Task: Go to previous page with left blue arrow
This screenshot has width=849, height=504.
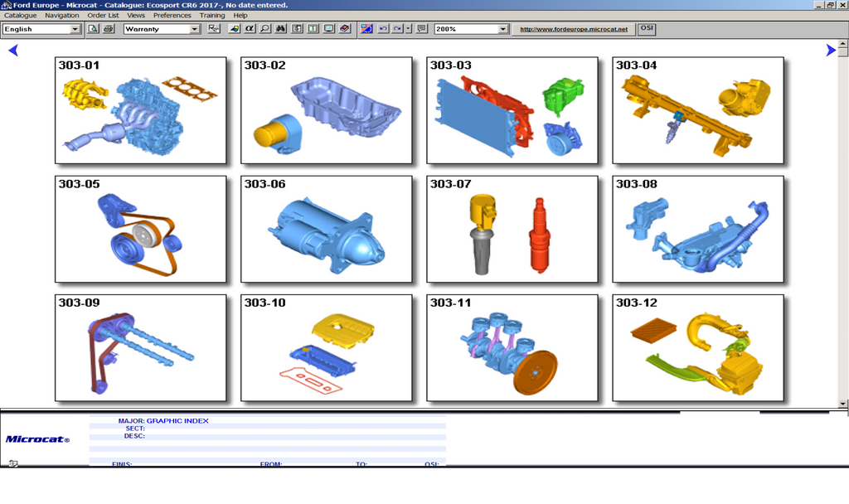Action: (13, 51)
